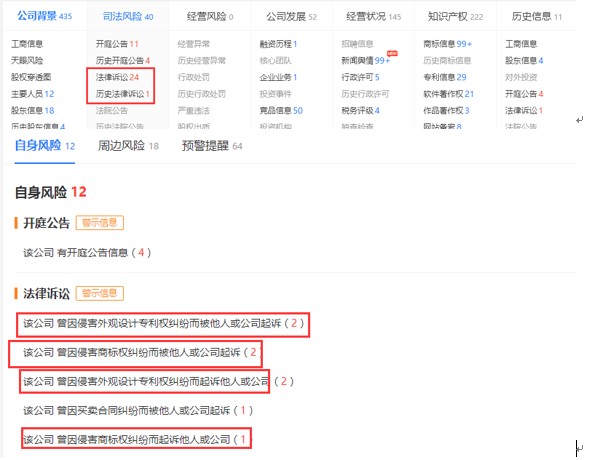Click the greyed 经营异常 link
The width and height of the screenshot is (608, 460).
point(193,44)
